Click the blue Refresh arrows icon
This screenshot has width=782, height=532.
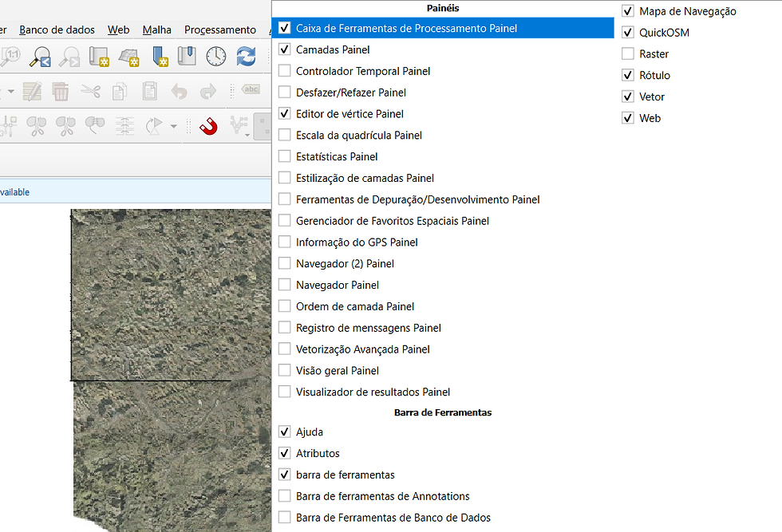tap(246, 56)
